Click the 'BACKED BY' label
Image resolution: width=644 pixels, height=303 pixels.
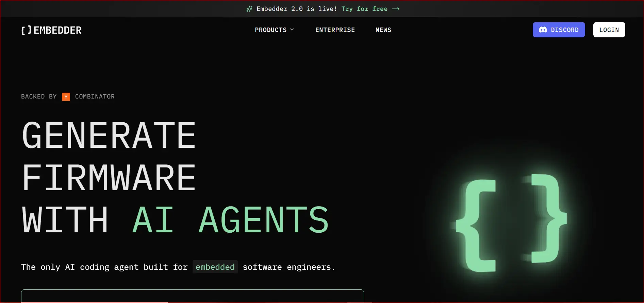point(39,96)
